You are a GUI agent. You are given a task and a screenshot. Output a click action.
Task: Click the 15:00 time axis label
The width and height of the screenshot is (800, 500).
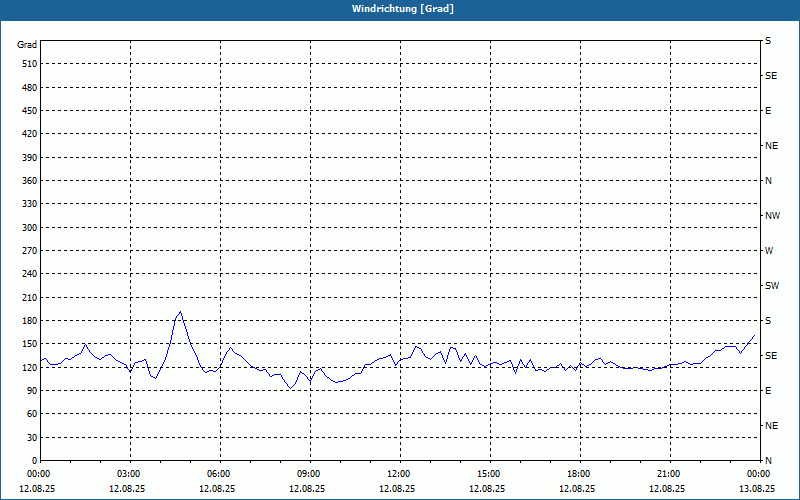pos(490,474)
